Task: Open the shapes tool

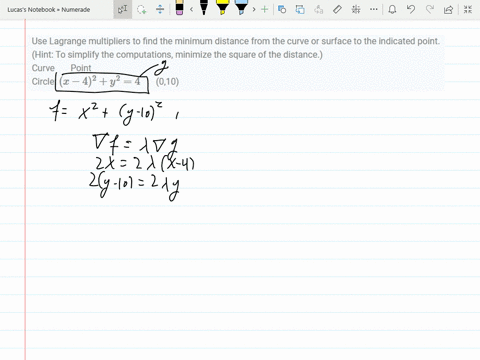Action: pyautogui.click(x=282, y=9)
